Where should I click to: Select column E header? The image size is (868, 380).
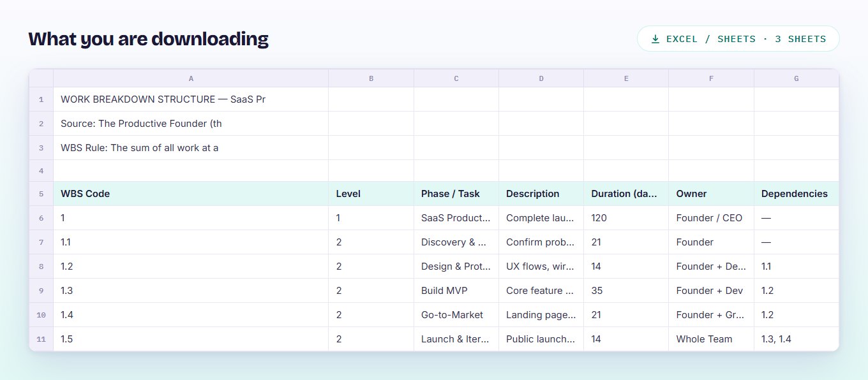pyautogui.click(x=626, y=78)
